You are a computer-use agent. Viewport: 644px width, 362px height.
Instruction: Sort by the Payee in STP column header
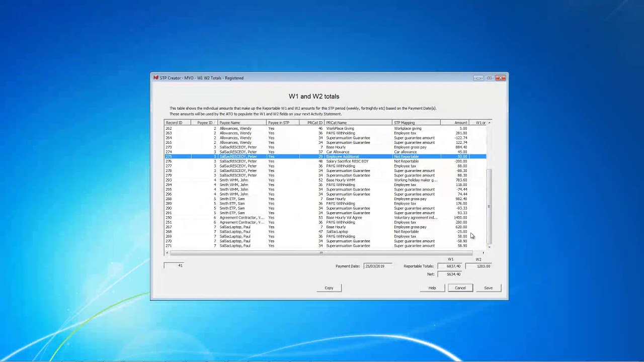(283, 123)
